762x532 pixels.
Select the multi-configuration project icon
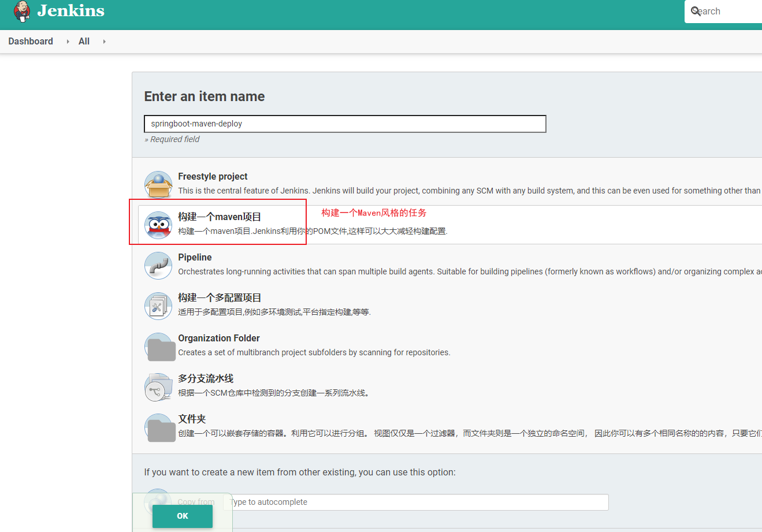point(158,306)
